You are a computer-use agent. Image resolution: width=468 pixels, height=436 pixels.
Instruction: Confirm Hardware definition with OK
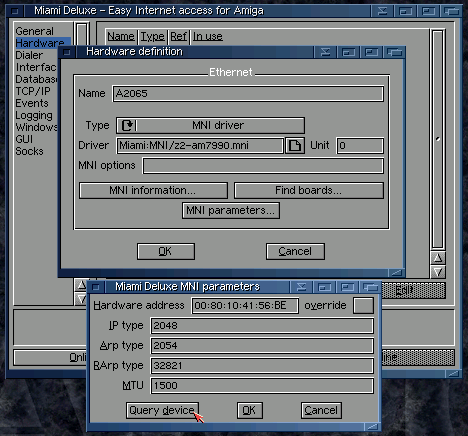pos(166,251)
